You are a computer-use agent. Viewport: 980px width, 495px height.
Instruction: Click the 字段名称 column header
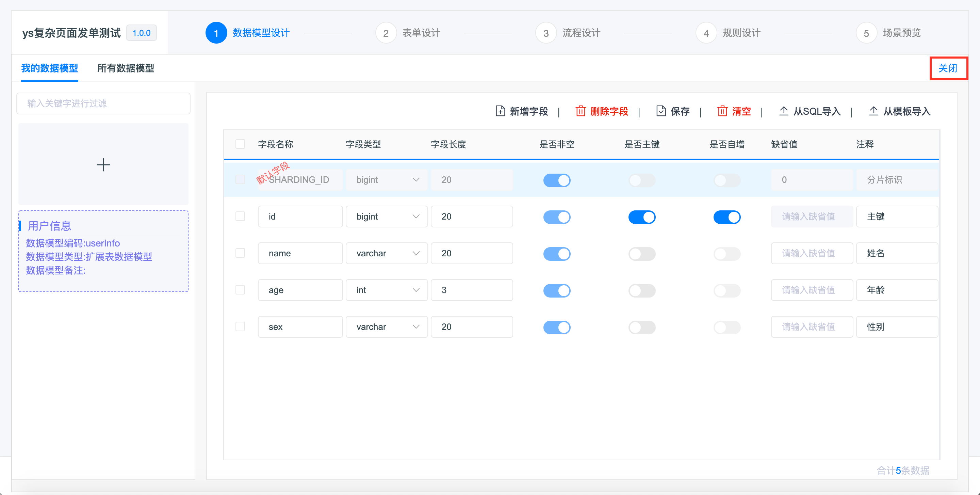(275, 144)
